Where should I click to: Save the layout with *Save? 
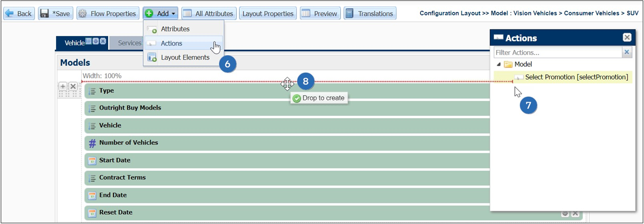[x=56, y=13]
